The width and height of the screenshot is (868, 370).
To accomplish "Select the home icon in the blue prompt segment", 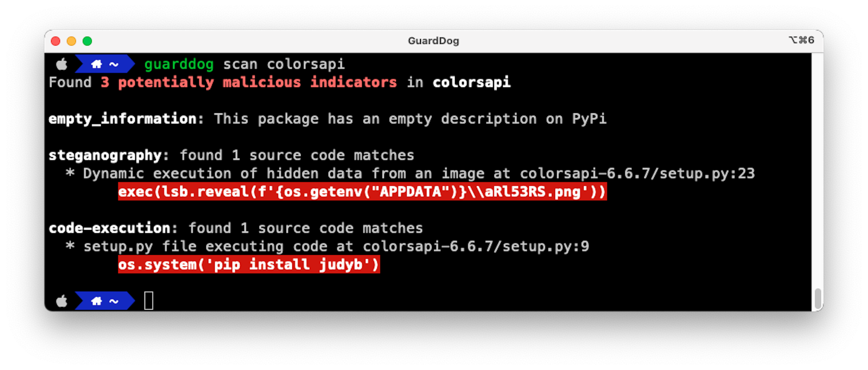I will click(x=96, y=64).
